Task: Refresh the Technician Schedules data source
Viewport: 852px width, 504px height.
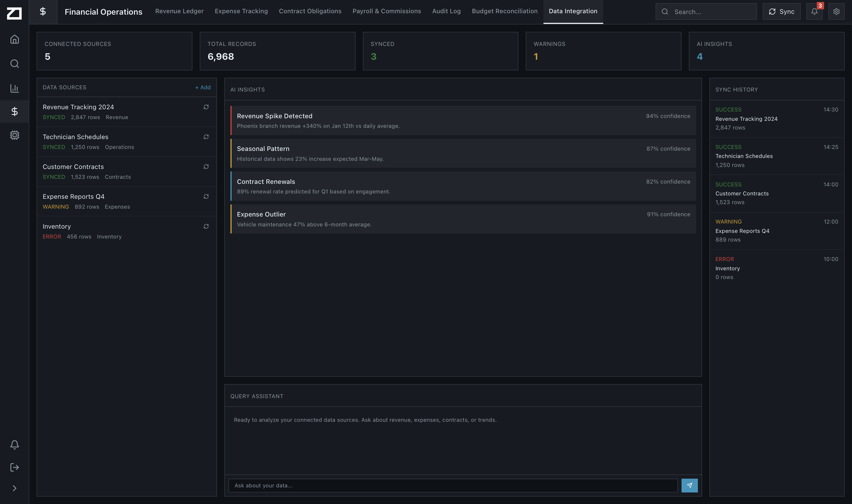Action: [x=206, y=137]
